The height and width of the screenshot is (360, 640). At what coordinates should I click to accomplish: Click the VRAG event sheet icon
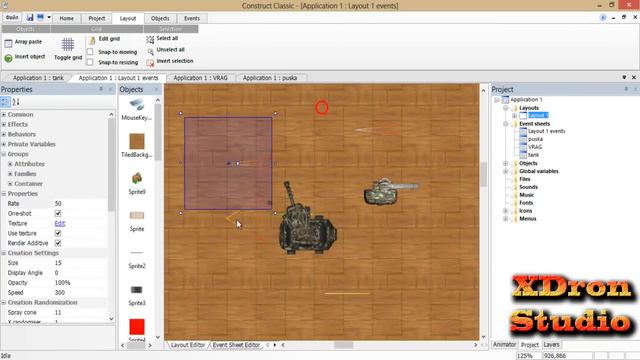[x=523, y=147]
